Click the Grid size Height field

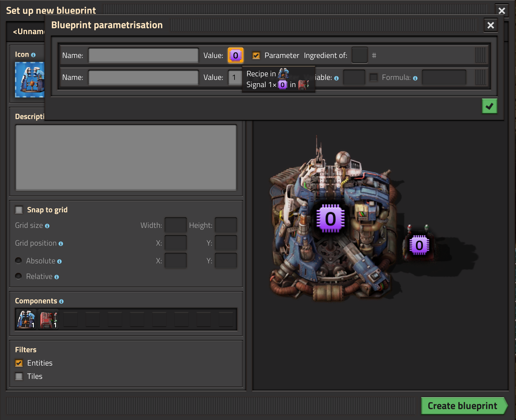(226, 225)
